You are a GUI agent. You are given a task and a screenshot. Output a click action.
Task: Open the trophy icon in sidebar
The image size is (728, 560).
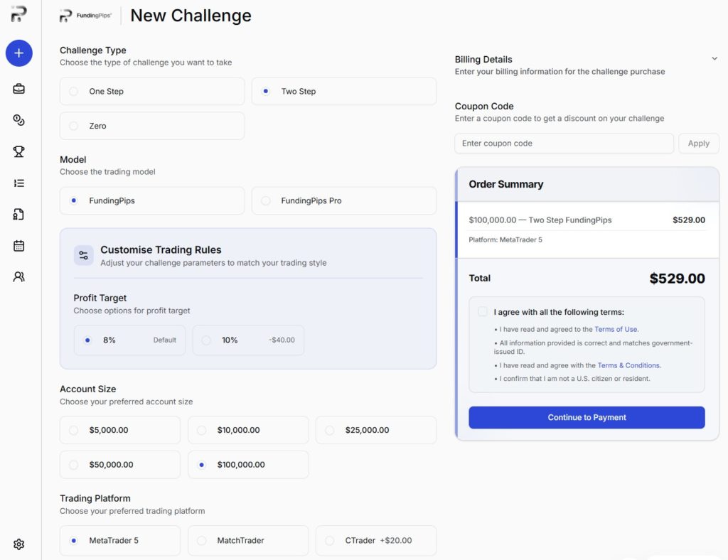[18, 151]
